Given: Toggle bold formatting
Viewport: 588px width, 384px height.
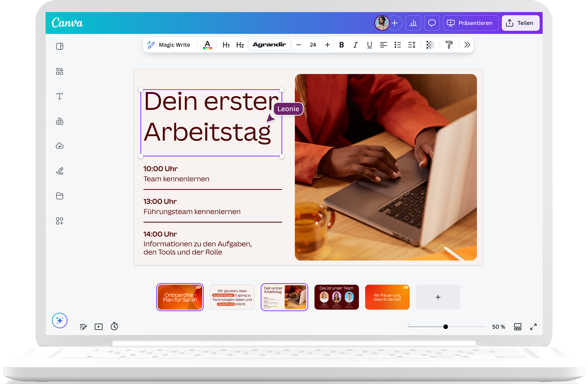Looking at the screenshot, I should (341, 45).
